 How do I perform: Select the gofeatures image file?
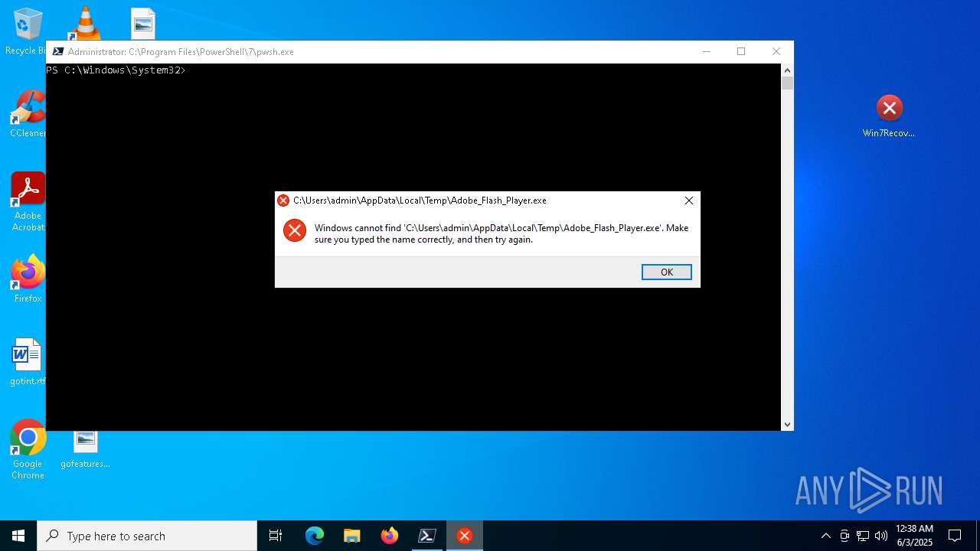(85, 450)
